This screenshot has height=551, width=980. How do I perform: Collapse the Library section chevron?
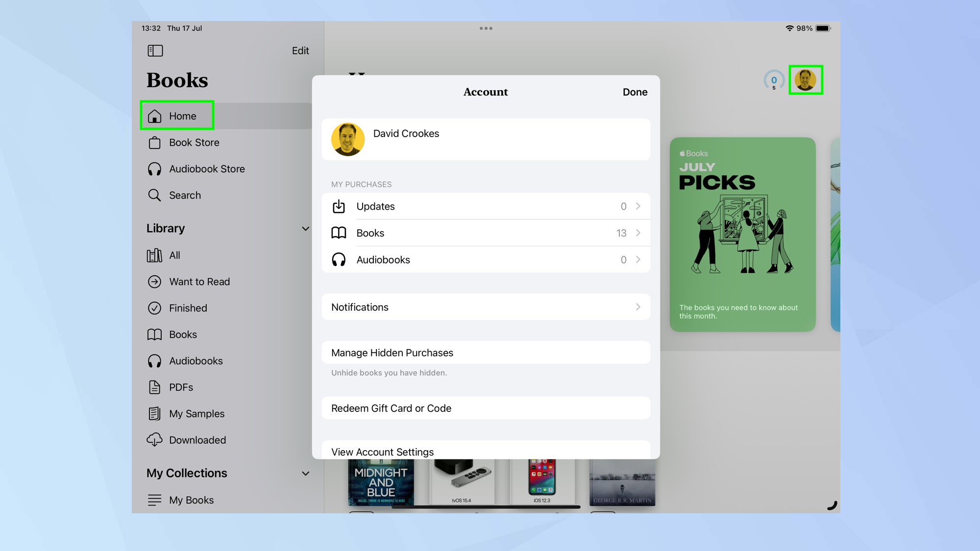[305, 229]
